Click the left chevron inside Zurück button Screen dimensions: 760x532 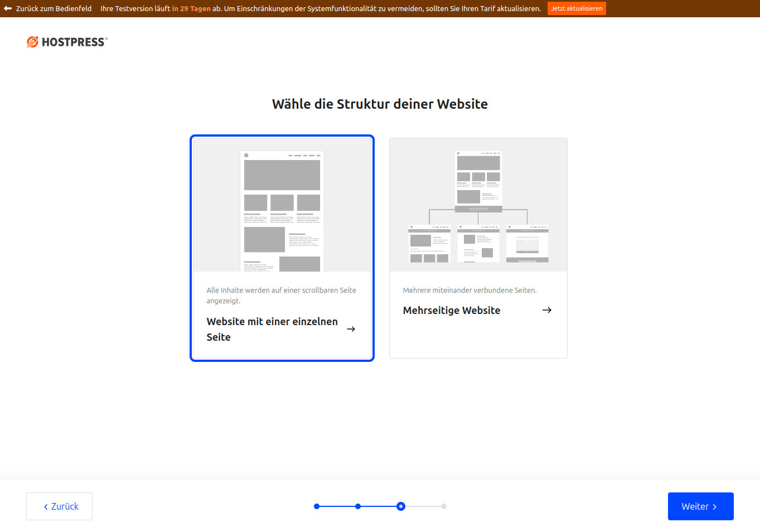(x=46, y=507)
